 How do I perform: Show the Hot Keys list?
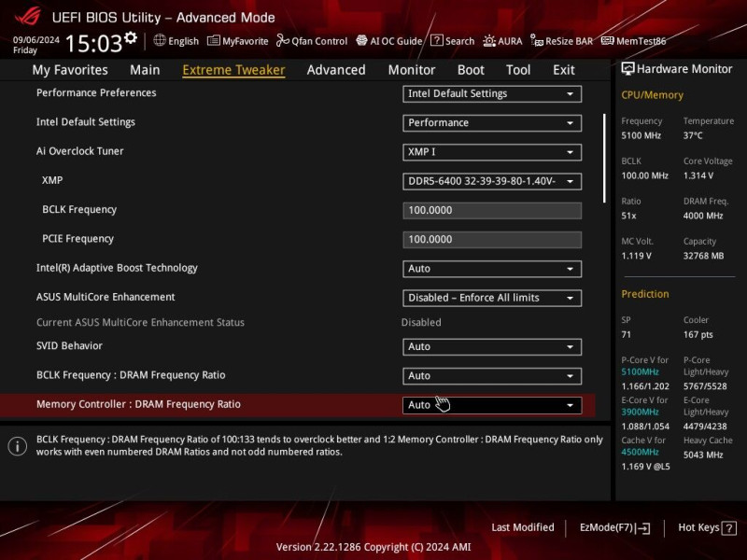coord(707,527)
